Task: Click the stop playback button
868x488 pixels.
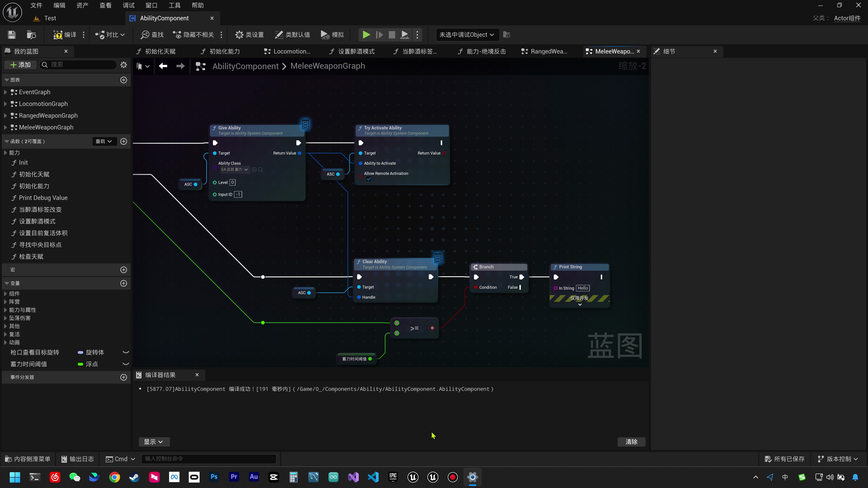Action: click(x=392, y=35)
